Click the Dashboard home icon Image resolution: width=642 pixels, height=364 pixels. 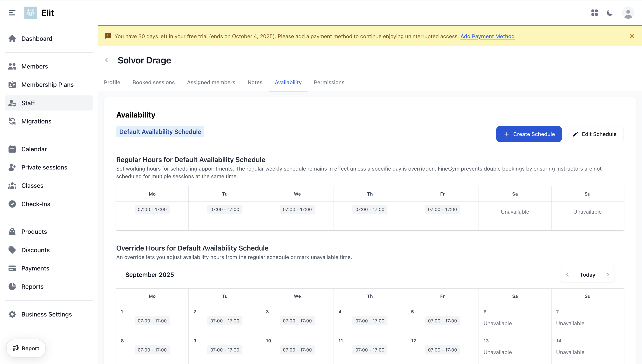pyautogui.click(x=12, y=39)
